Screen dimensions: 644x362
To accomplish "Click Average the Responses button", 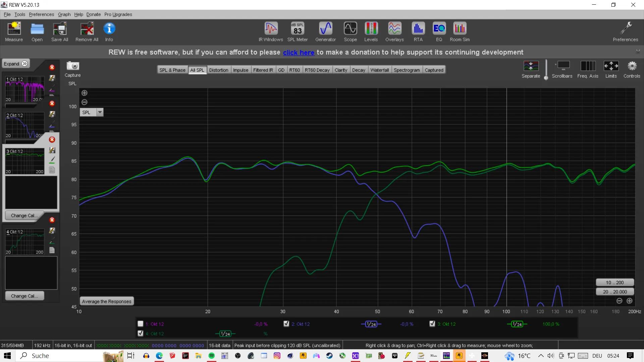I will (107, 301).
